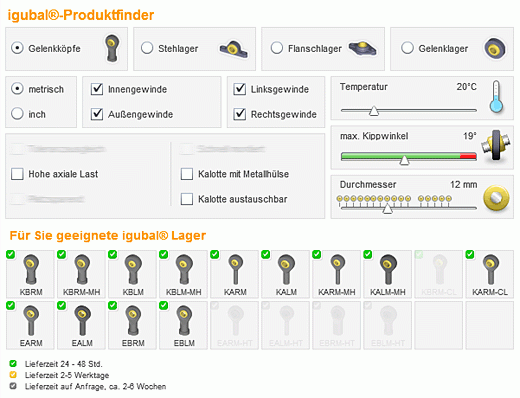The image size is (520, 398).
Task: Uncheck the Innengewinde checkbox
Action: pyautogui.click(x=97, y=89)
